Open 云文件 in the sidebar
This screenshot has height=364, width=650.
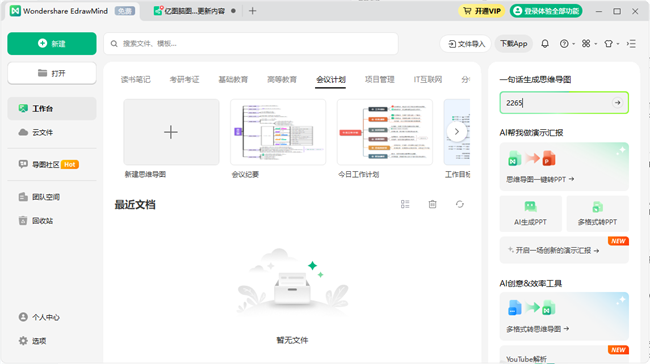point(52,132)
